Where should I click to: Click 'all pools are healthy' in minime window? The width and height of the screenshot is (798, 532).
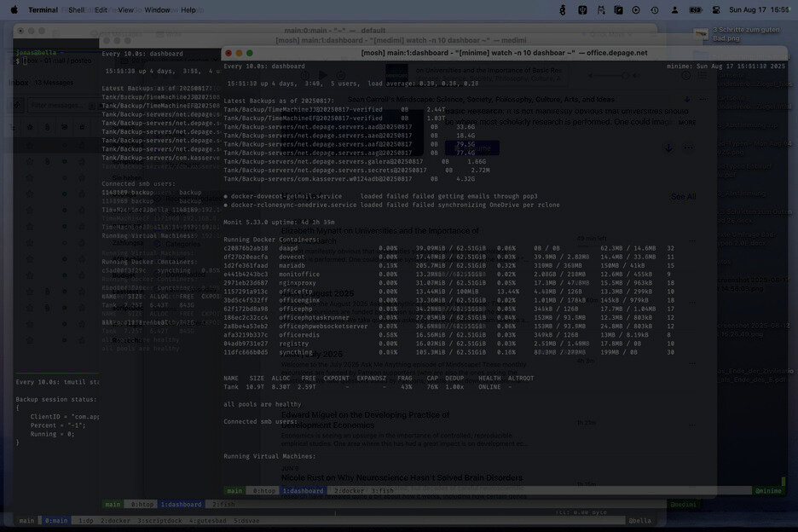coord(263,404)
